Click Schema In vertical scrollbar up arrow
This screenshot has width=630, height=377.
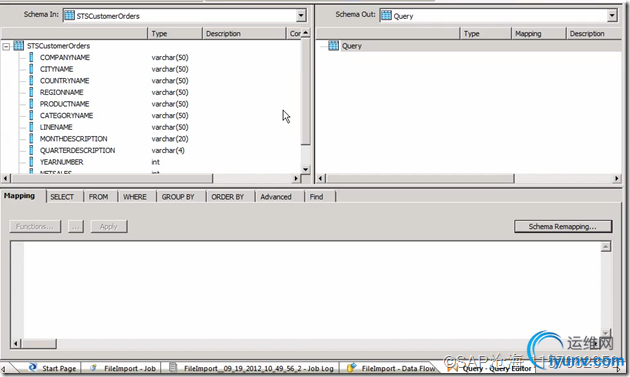pos(305,32)
